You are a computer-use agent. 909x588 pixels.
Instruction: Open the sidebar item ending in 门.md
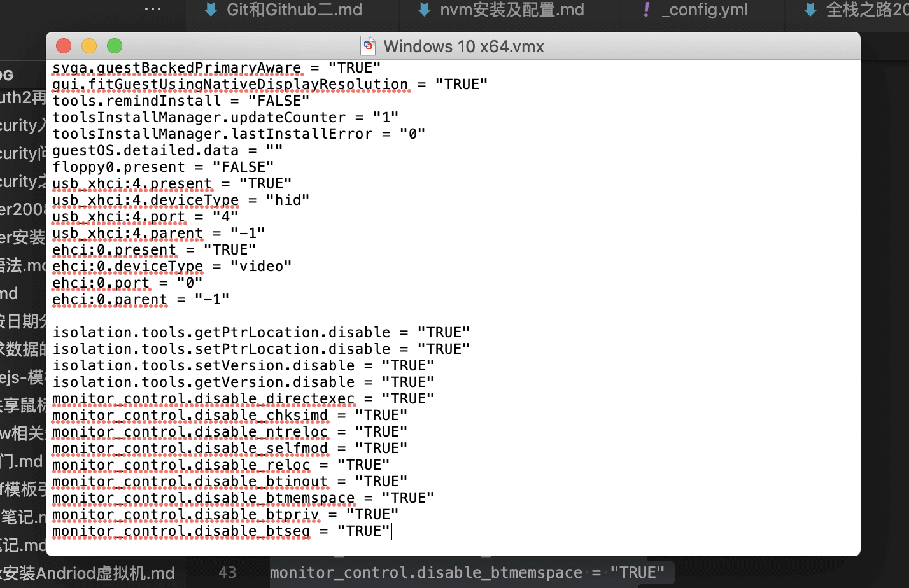coord(22,461)
